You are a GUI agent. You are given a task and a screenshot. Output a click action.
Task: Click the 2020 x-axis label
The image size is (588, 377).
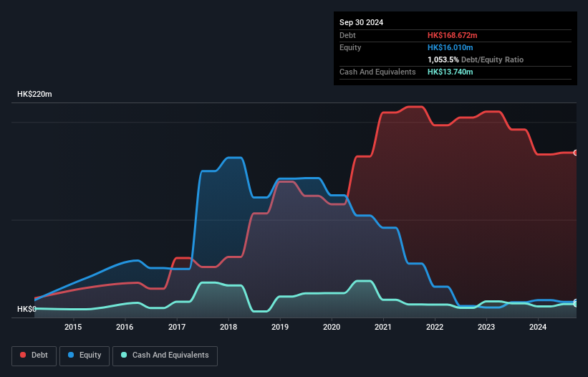tap(332, 327)
